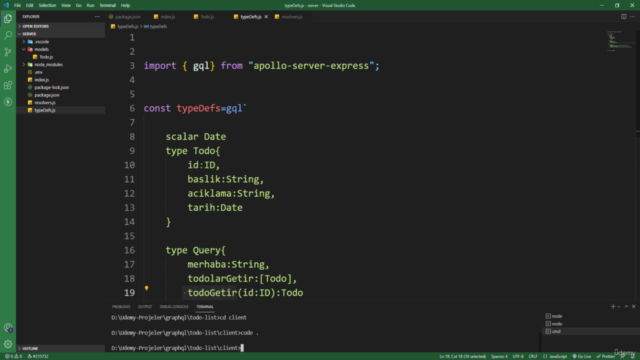Open the Accounts icon in activity bar

point(8,328)
